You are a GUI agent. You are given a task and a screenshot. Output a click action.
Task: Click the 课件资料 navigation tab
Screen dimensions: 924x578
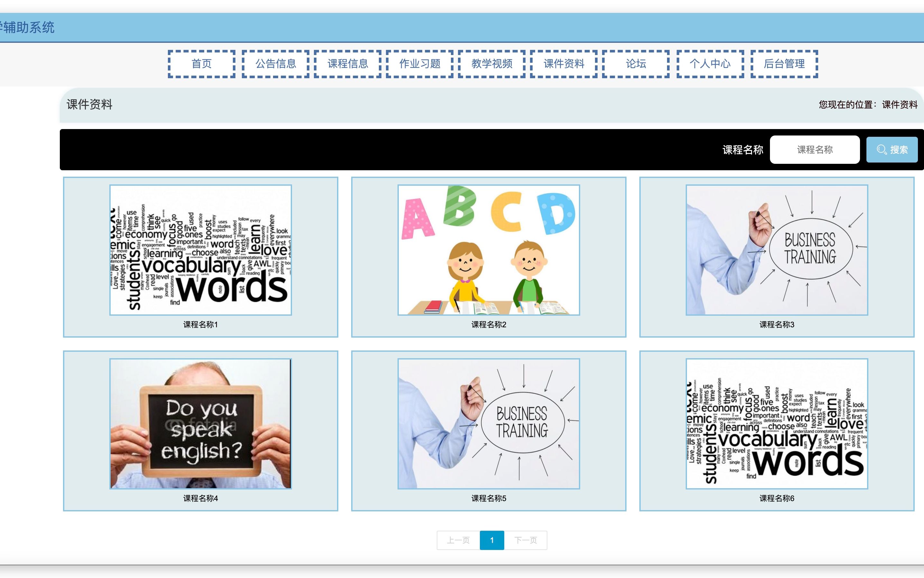coord(564,64)
